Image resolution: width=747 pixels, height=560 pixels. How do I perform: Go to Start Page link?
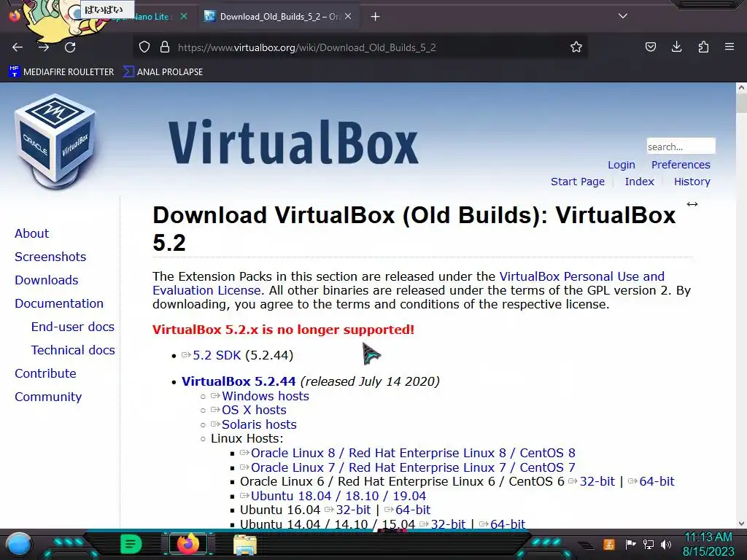coord(578,182)
